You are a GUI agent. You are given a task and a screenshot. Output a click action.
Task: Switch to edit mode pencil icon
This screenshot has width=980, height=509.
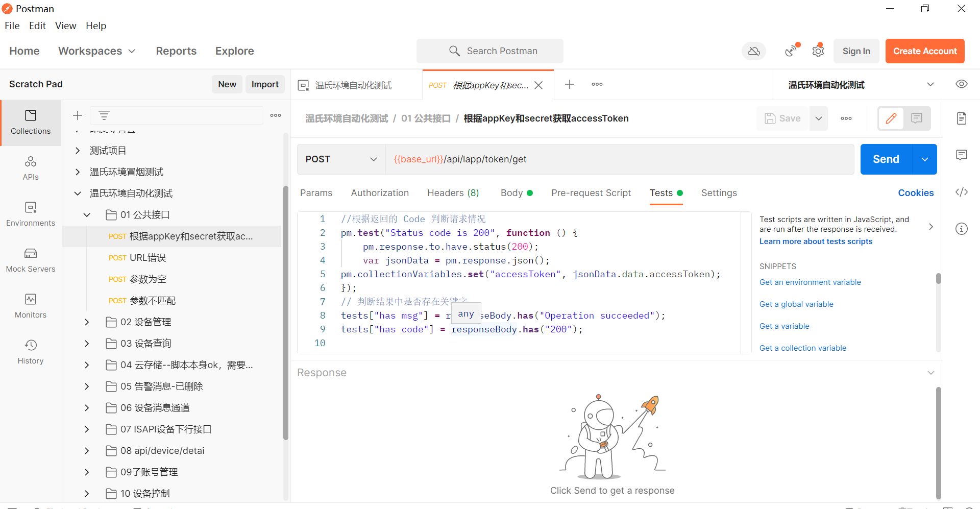coord(891,118)
